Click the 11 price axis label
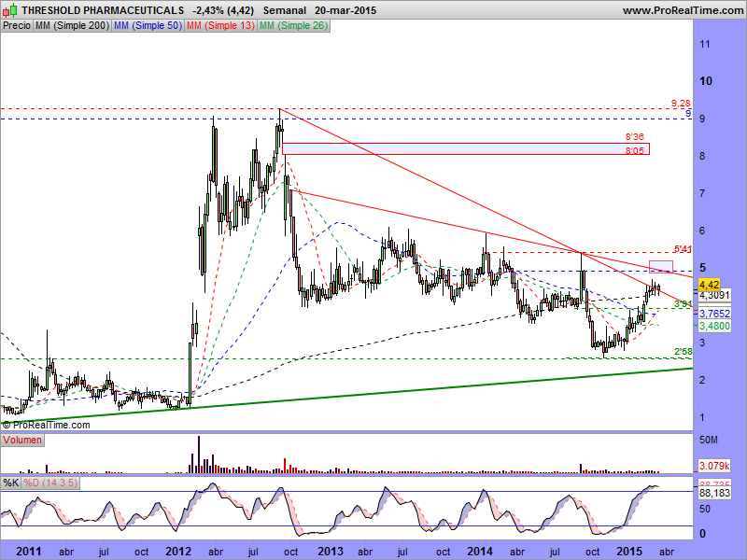Screen dimensions: 747x560 coord(705,44)
